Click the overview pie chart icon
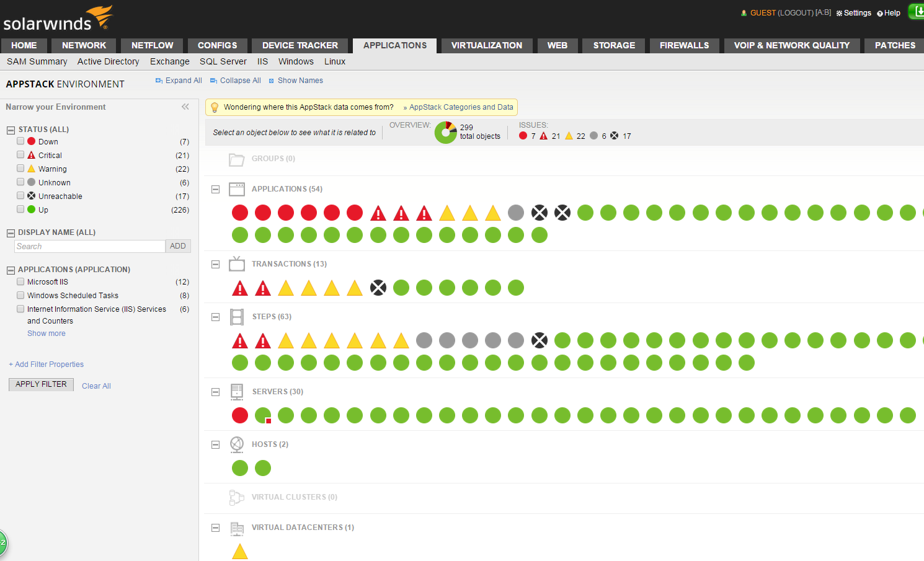This screenshot has height=561, width=924. tap(445, 132)
